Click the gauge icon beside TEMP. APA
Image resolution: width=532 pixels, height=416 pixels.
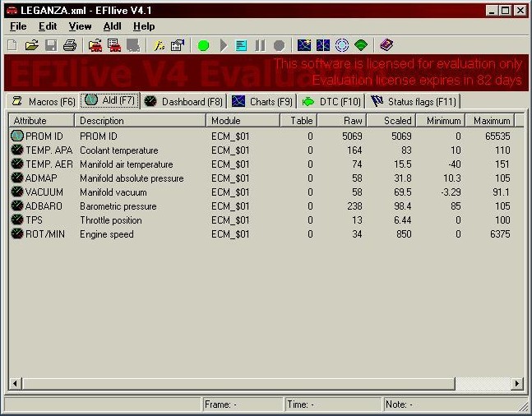[x=17, y=150]
